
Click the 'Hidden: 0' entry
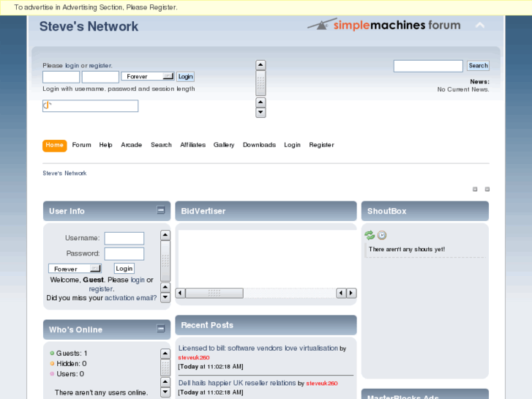click(72, 364)
